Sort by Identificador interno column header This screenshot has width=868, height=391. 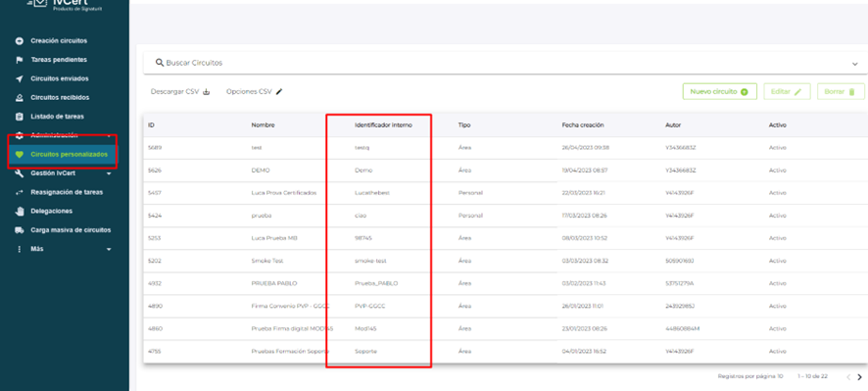383,125
